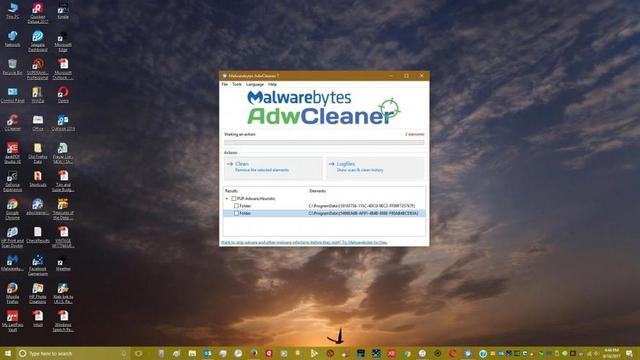Check the PUP.Adware.Heuristic group checkbox
This screenshot has width=640, height=360.
pos(234,199)
